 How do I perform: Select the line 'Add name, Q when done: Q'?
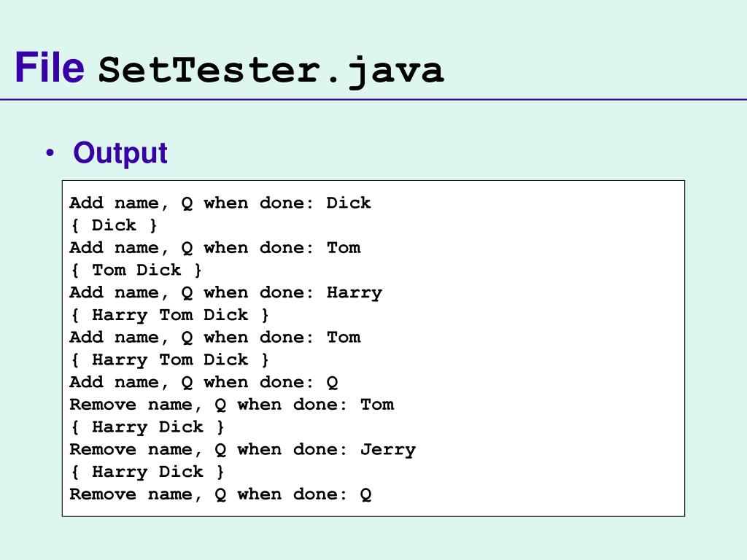[204, 382]
